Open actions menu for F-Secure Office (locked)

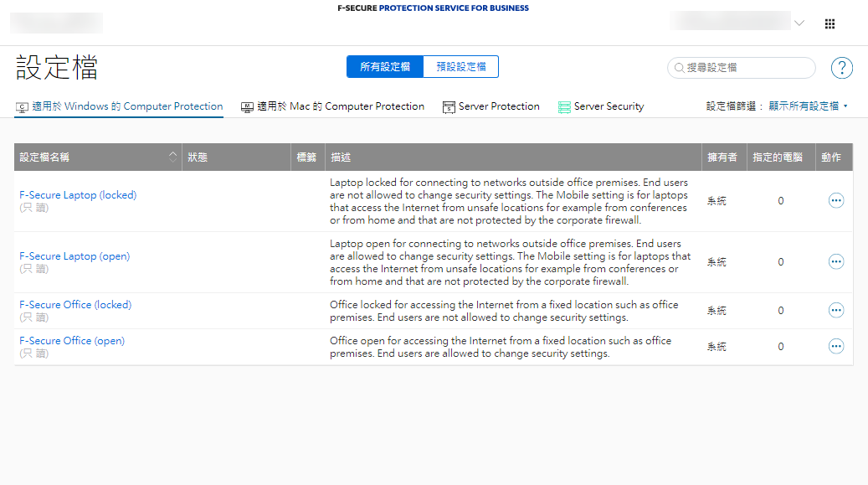835,310
